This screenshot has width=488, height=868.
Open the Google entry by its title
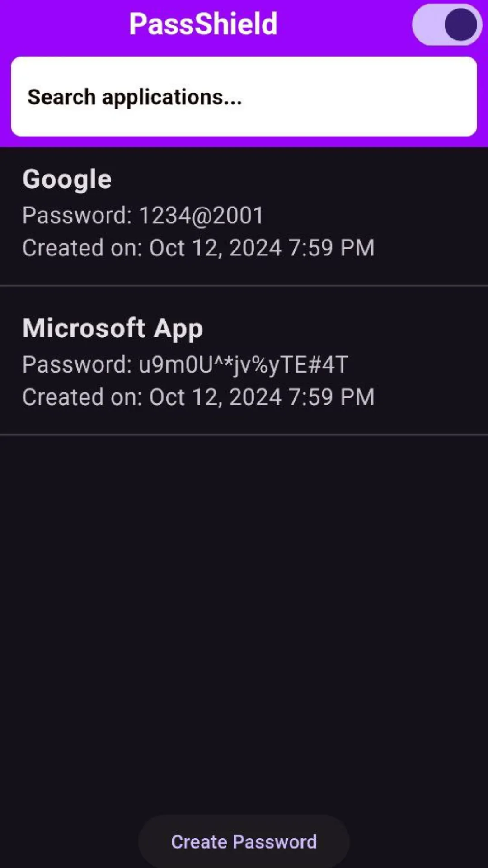(x=67, y=179)
